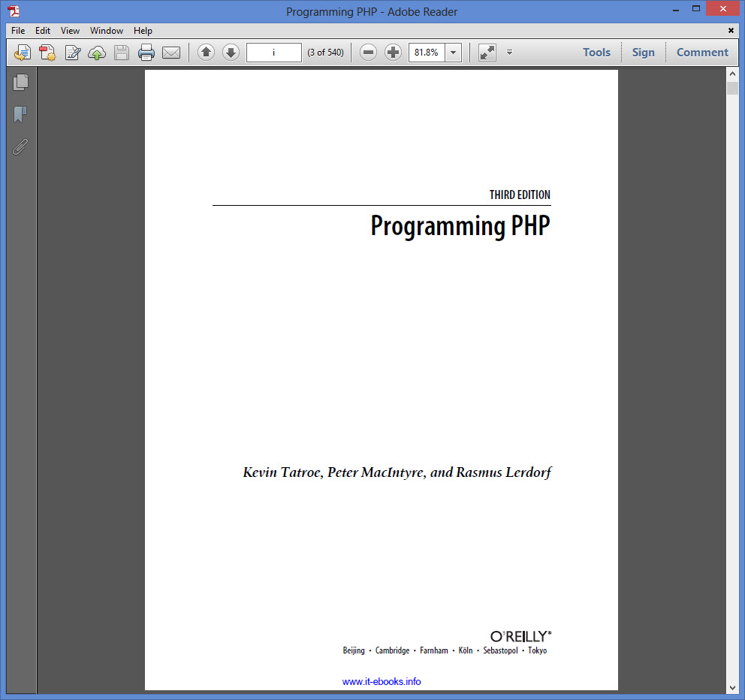
Task: Click the Open file toolbar icon
Action: [23, 53]
